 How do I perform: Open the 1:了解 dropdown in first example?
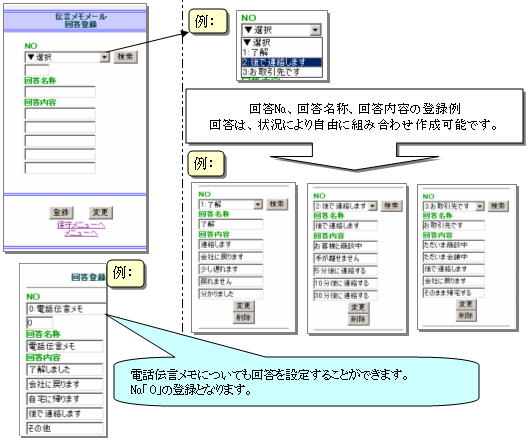point(231,204)
